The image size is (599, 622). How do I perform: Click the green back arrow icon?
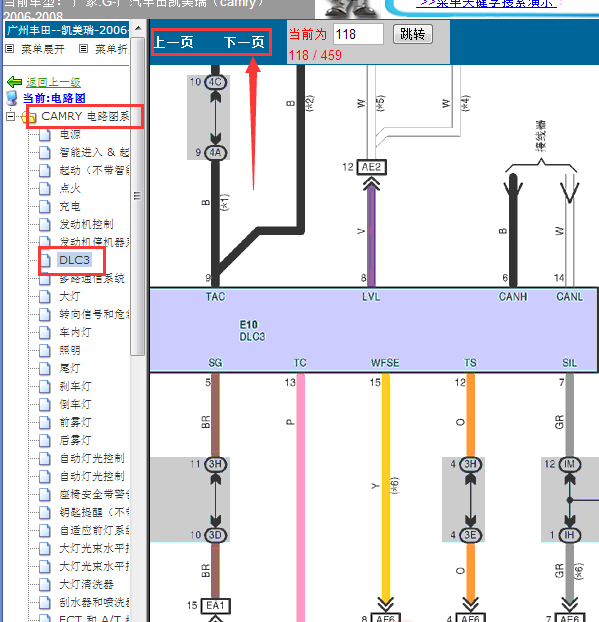(x=15, y=82)
